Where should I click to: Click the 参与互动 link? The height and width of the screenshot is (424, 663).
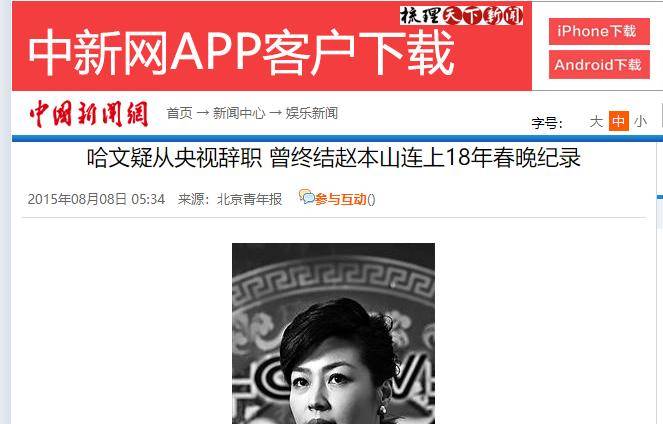[x=341, y=199]
